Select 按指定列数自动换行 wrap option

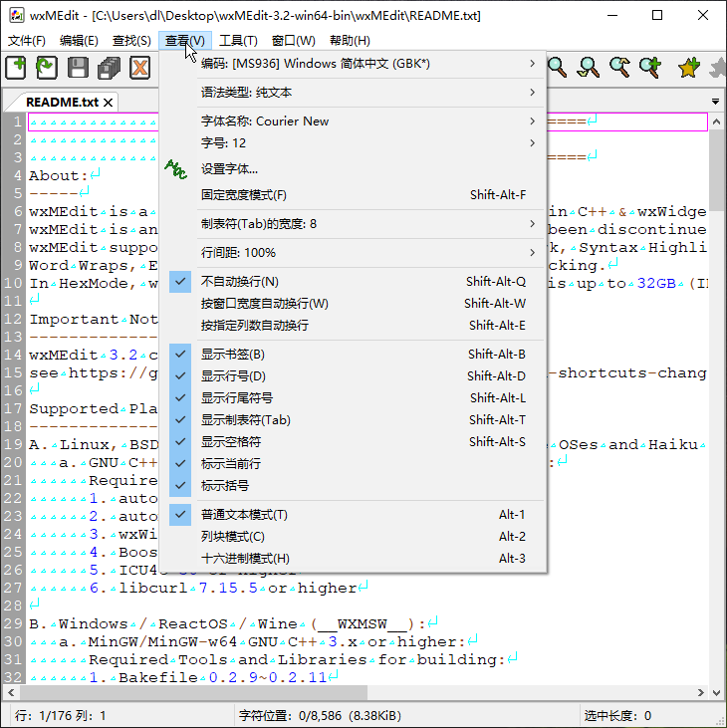[x=352, y=326]
